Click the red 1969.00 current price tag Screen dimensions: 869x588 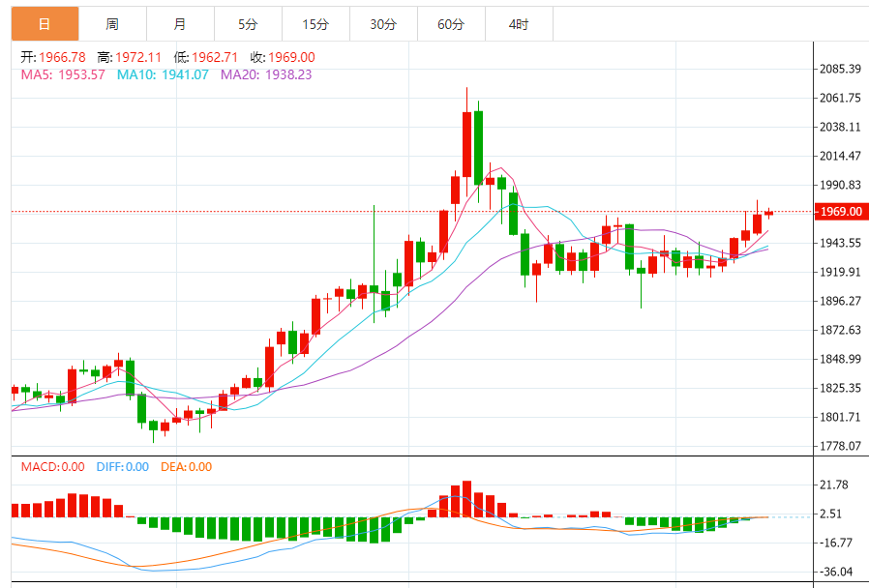[839, 212]
